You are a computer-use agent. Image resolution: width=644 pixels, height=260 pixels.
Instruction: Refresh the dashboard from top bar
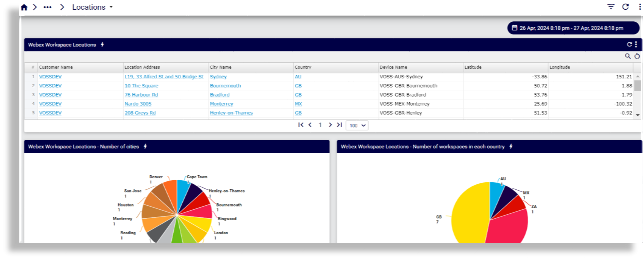click(x=626, y=7)
